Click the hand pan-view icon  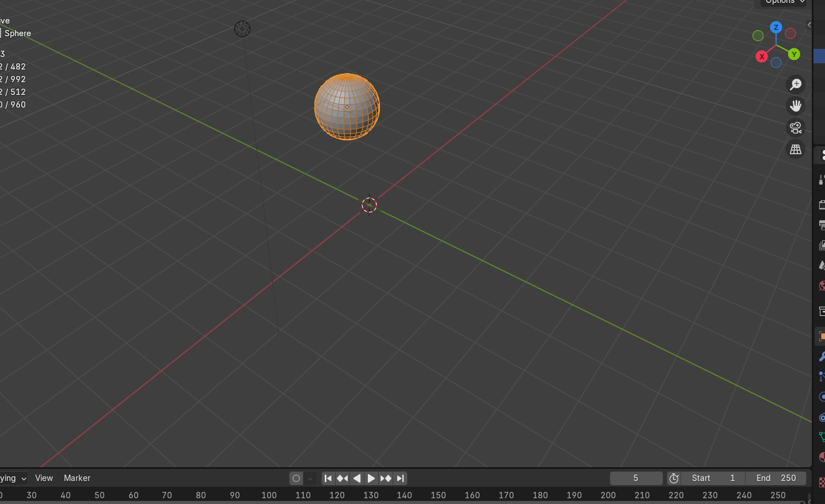[x=796, y=106]
